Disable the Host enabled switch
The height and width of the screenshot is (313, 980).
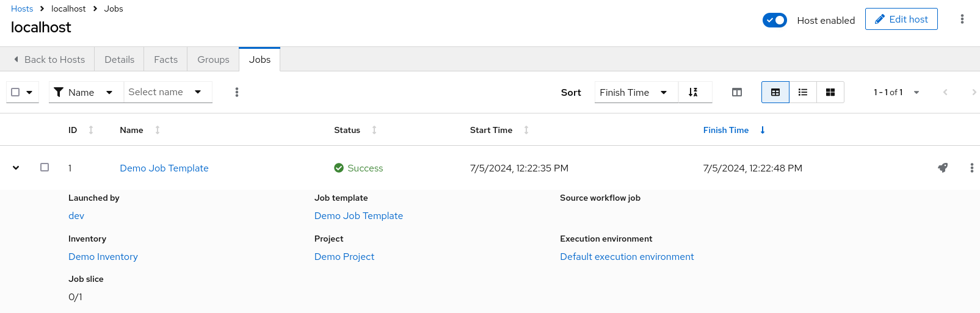pyautogui.click(x=774, y=20)
